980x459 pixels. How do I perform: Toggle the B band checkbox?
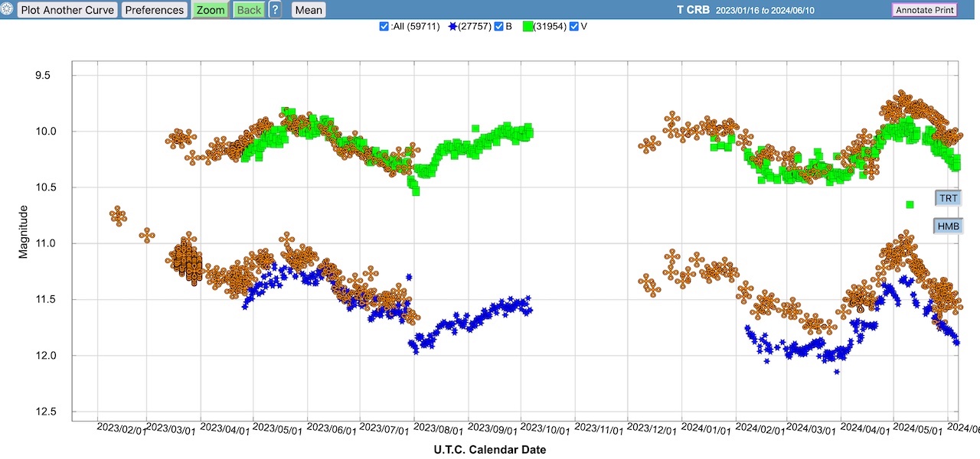(x=498, y=27)
